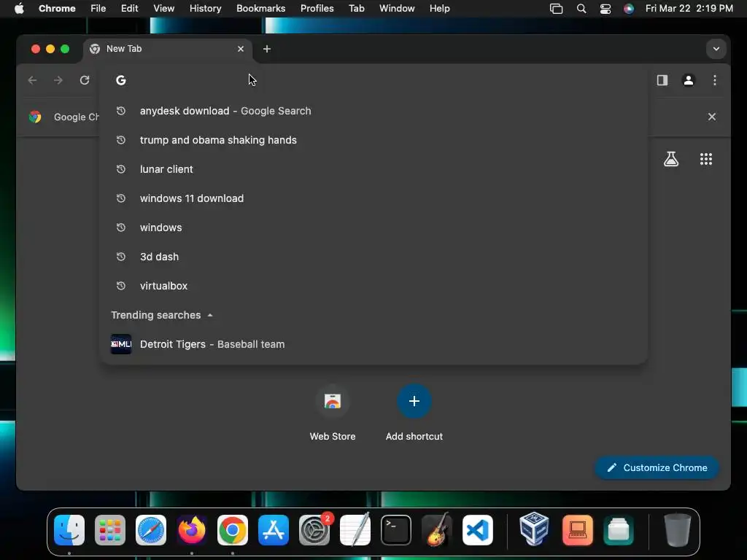Open Spotlight search in menu bar
The image size is (747, 560).
(x=581, y=9)
